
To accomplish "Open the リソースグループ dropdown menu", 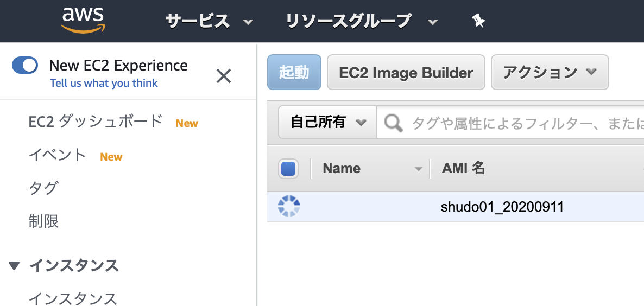I will click(x=362, y=21).
